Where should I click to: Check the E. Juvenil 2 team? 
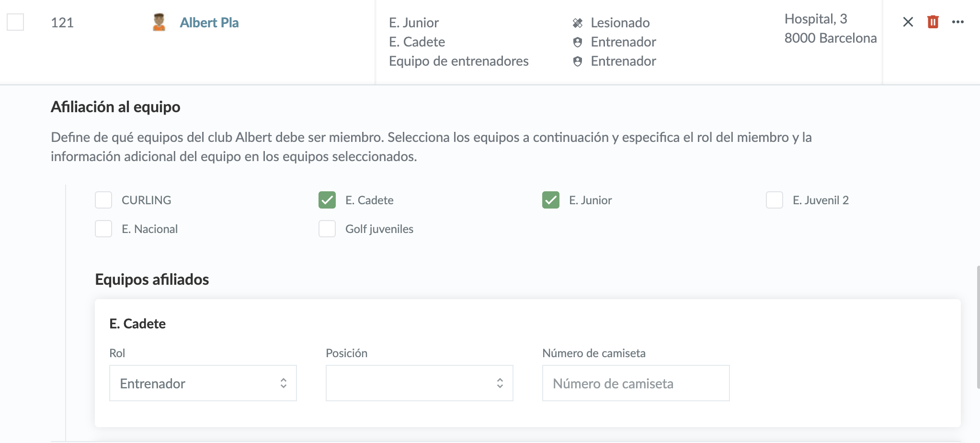point(775,200)
